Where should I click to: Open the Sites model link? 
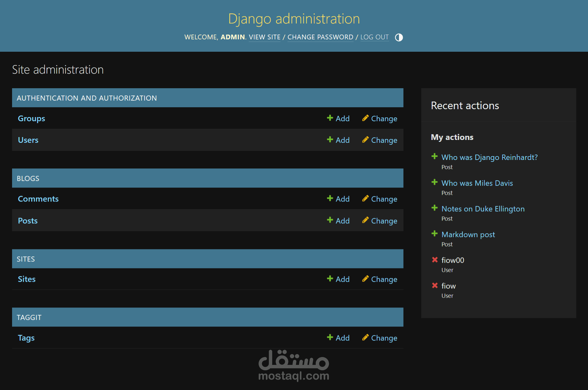point(27,279)
